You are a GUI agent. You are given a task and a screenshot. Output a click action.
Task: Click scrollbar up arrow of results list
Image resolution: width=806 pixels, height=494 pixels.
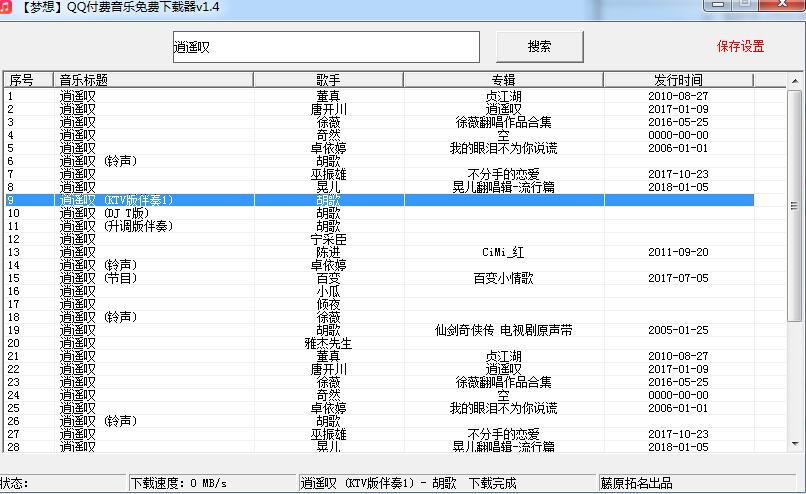pyautogui.click(x=795, y=81)
